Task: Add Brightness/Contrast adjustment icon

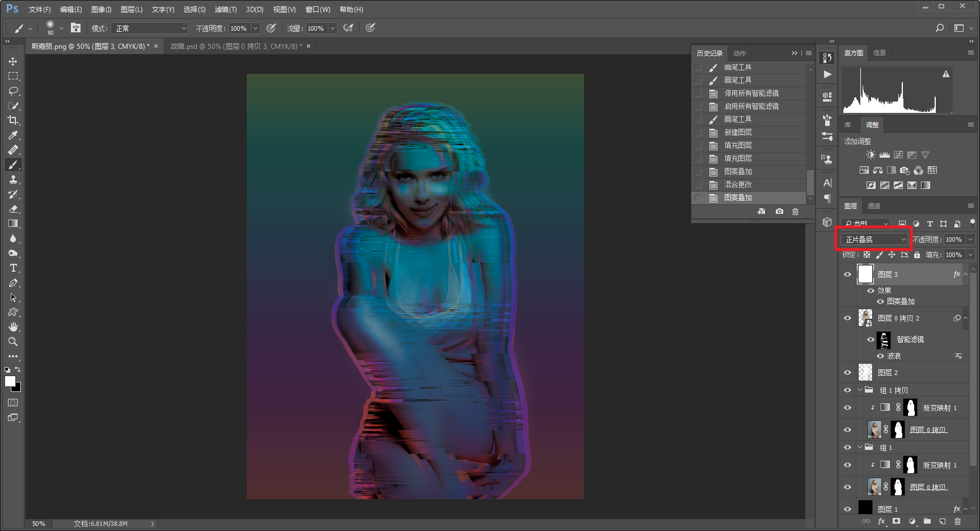Action: [x=871, y=155]
